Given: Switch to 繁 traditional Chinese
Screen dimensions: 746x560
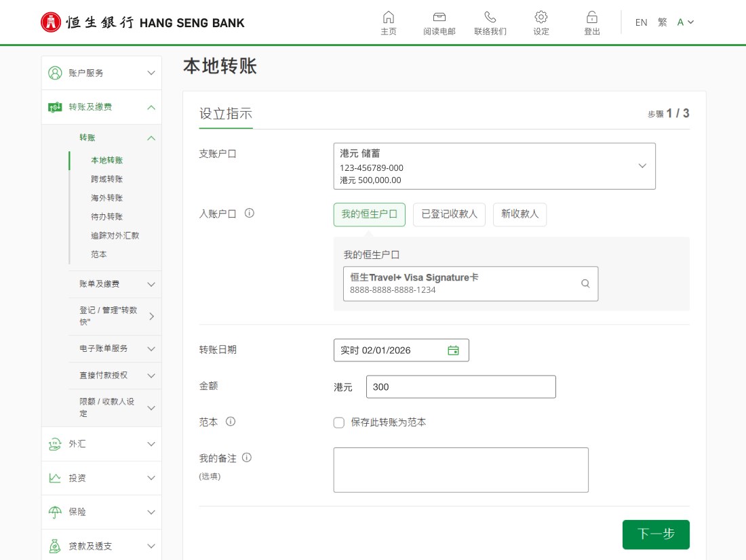Looking at the screenshot, I should (x=662, y=22).
